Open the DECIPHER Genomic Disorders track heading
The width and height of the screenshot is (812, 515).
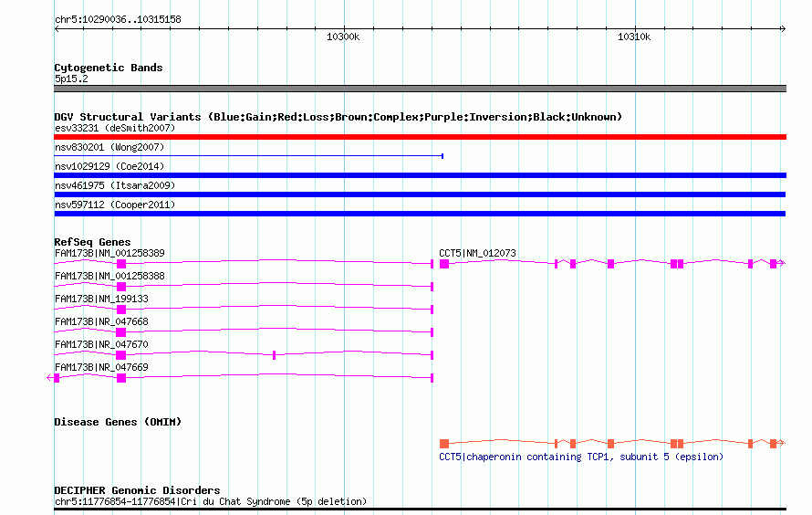click(x=137, y=490)
